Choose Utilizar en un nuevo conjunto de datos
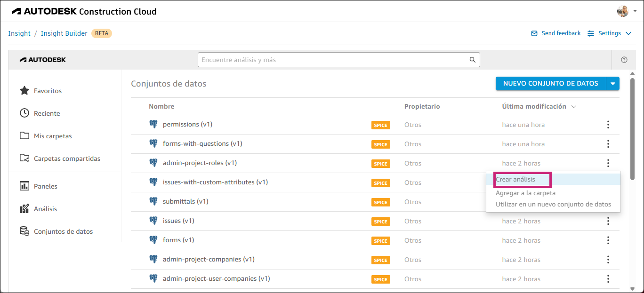This screenshot has width=644, height=293. [553, 204]
